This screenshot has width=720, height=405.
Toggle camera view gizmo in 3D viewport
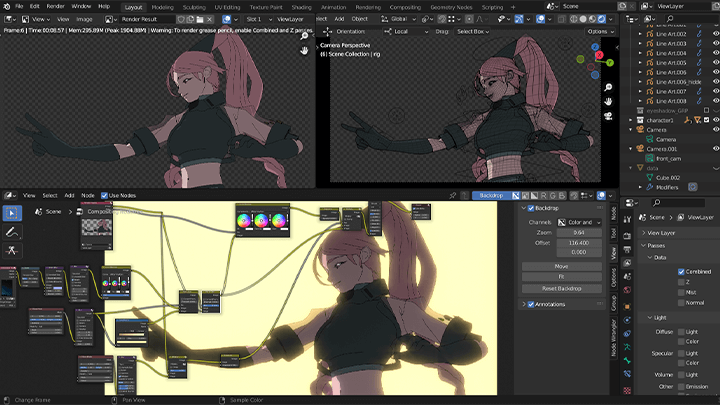pos(608,116)
